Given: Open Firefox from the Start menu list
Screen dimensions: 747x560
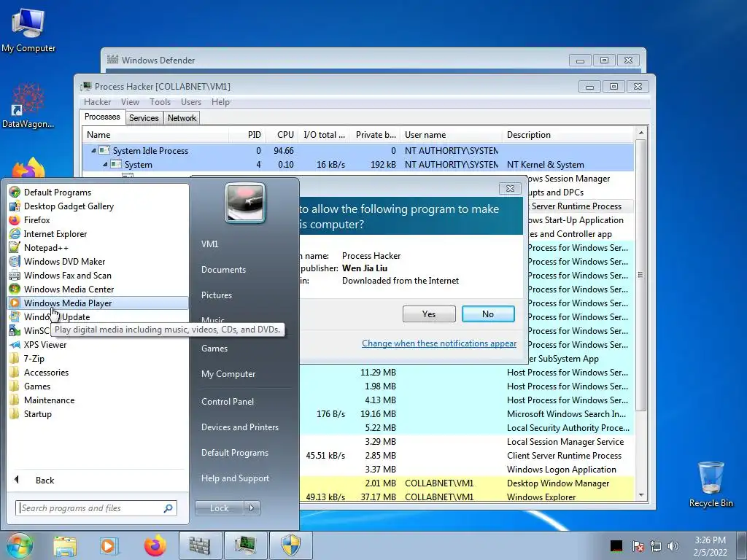Looking at the screenshot, I should (x=36, y=220).
